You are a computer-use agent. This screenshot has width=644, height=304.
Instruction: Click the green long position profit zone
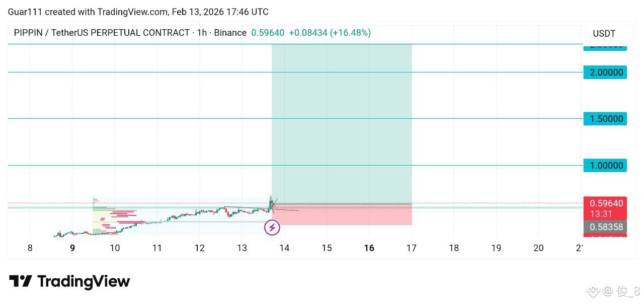(342, 124)
